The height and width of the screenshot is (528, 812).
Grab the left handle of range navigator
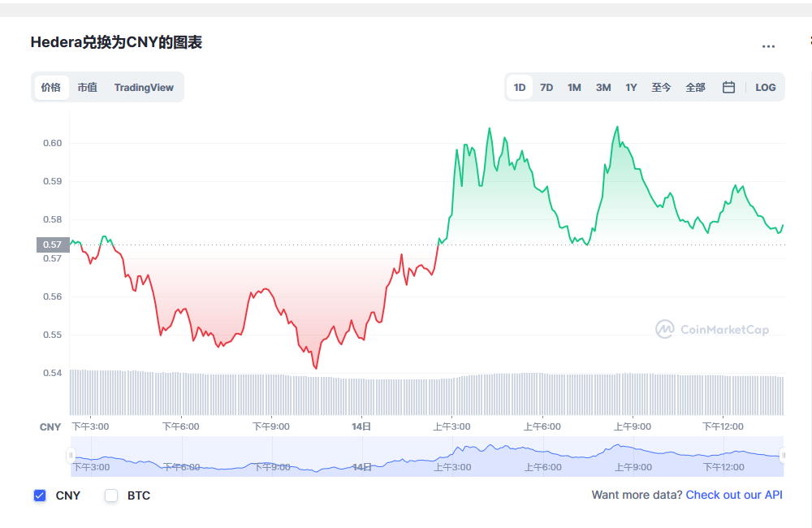coord(71,456)
